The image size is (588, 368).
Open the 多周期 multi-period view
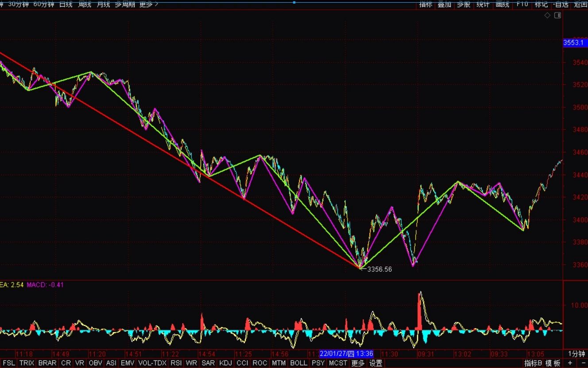(x=125, y=4)
